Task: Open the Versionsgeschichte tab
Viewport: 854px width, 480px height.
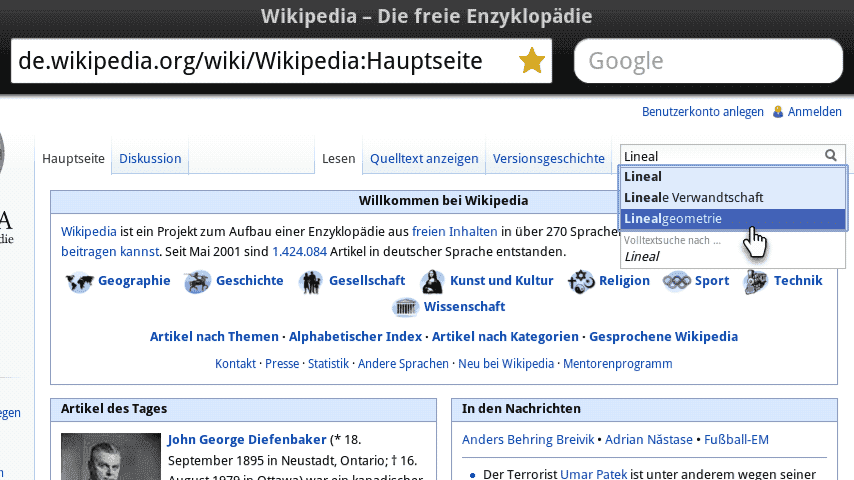Action: 549,159
